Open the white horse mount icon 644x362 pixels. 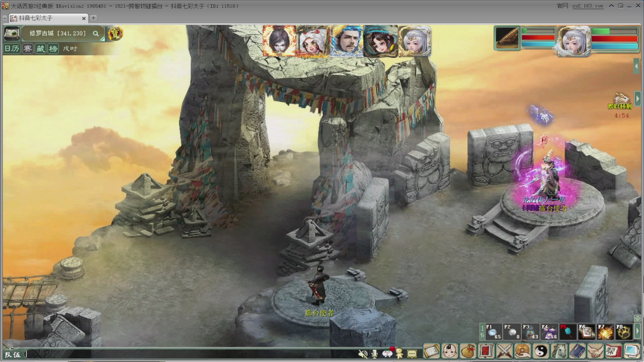click(x=558, y=351)
